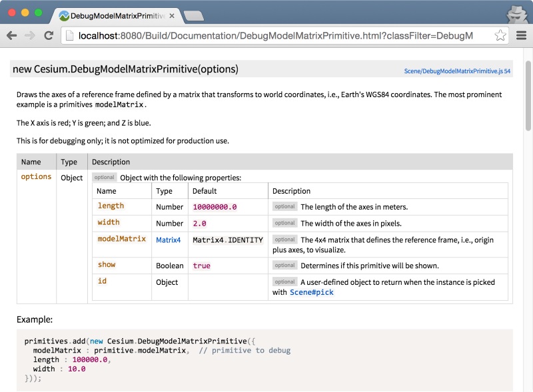The height and width of the screenshot is (392, 533).
Task: Click the browser forward arrow
Action: tap(30, 35)
